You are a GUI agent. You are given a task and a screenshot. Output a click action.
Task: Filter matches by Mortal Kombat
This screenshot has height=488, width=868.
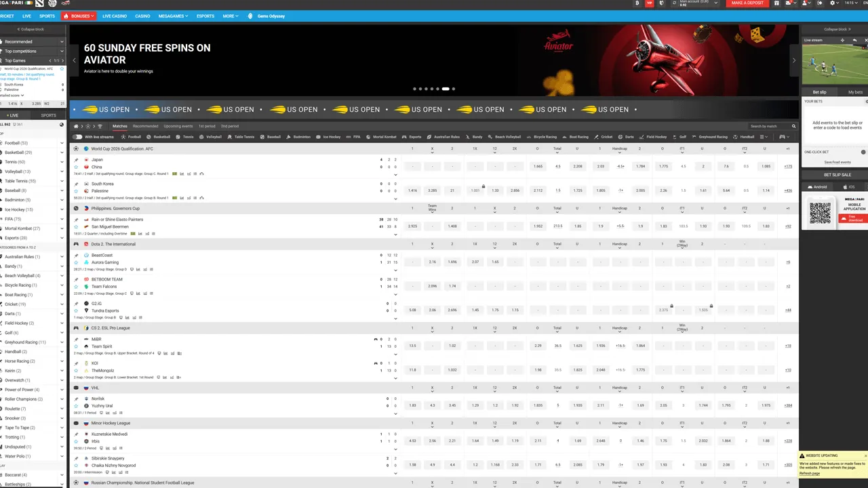click(381, 137)
